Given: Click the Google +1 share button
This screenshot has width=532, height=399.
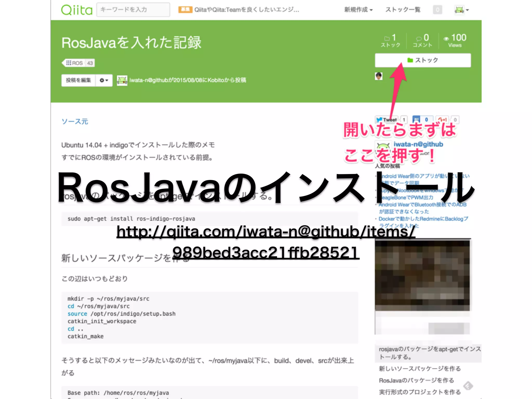Looking at the screenshot, I should [442, 120].
